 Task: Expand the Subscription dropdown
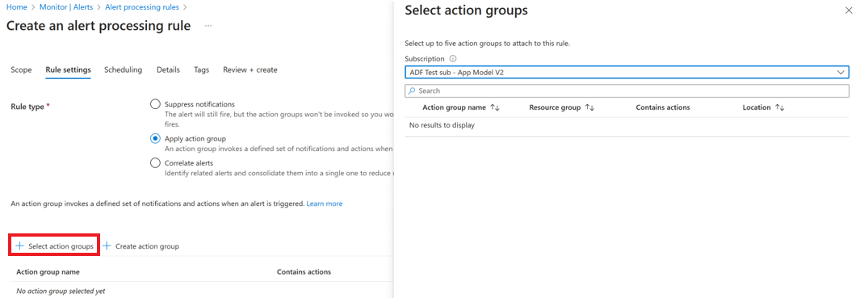pyautogui.click(x=627, y=73)
